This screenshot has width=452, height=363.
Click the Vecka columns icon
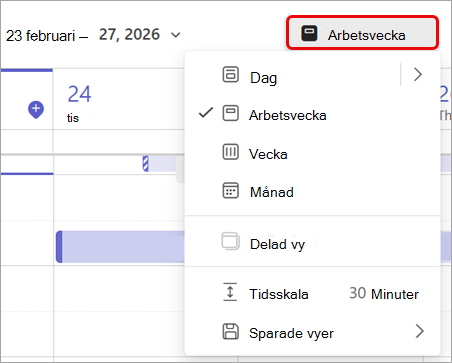pyautogui.click(x=231, y=152)
